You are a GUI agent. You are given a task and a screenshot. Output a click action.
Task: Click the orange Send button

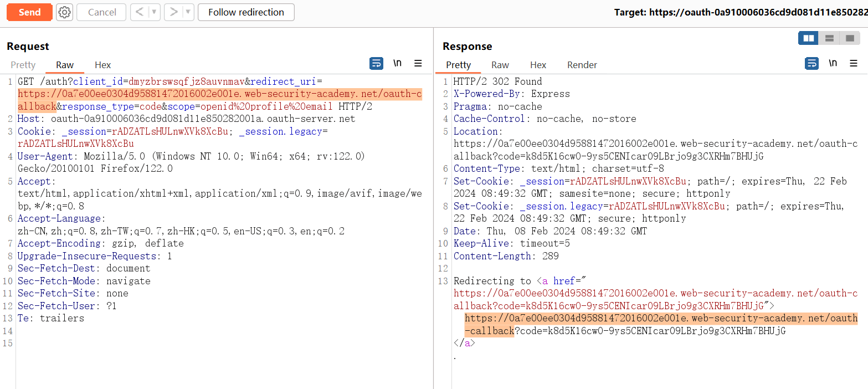tap(29, 12)
